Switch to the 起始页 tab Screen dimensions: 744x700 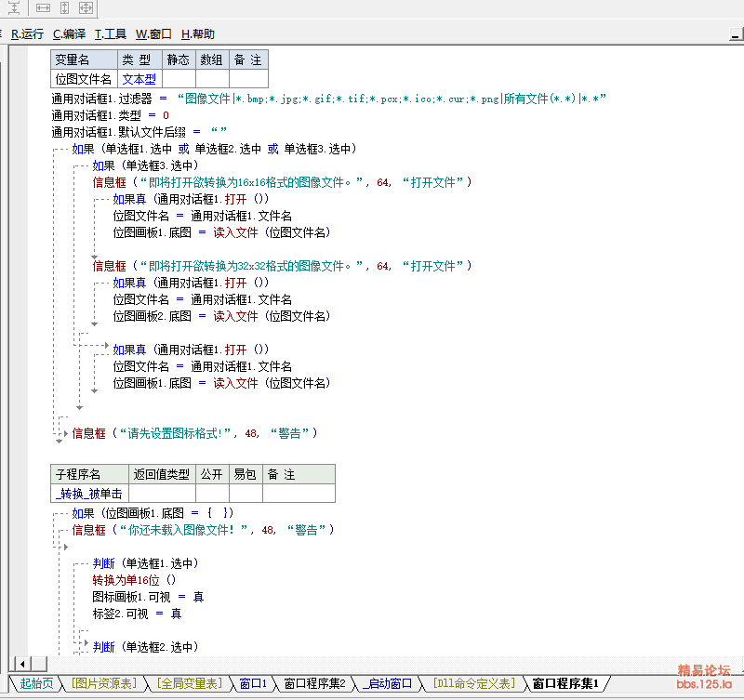coord(36,683)
